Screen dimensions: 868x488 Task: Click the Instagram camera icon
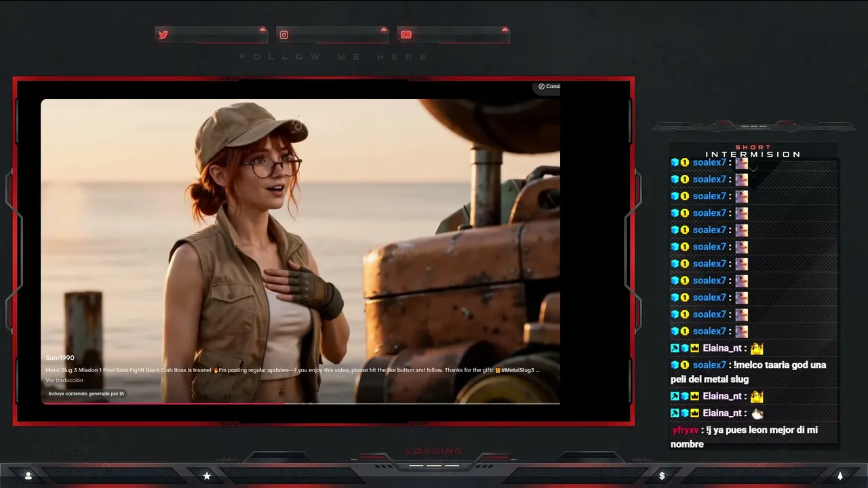[x=284, y=35]
